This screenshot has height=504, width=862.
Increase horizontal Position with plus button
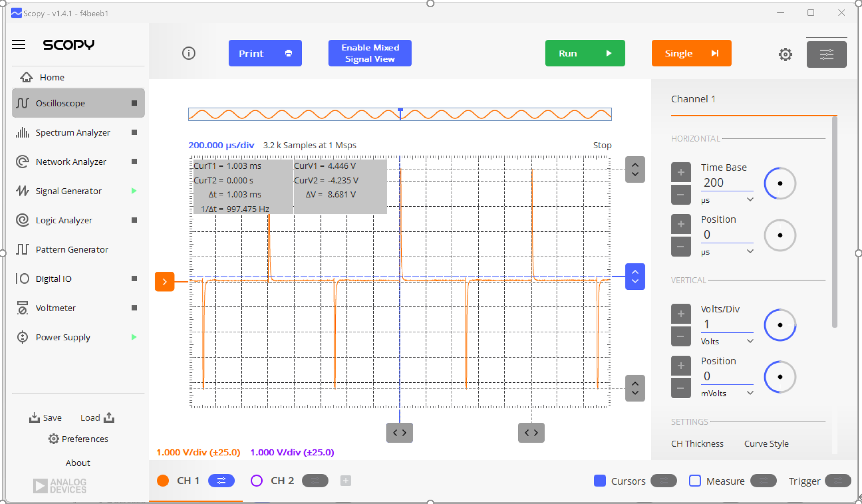point(680,224)
